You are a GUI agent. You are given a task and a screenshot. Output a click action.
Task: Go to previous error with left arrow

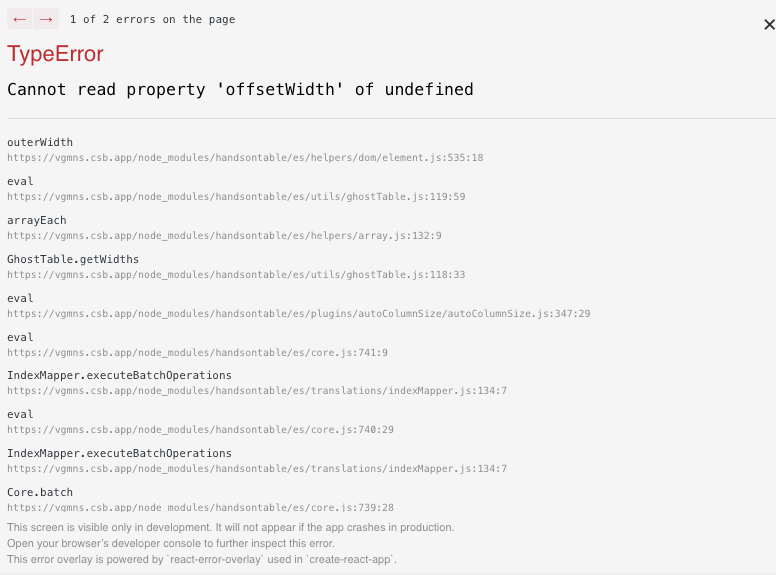coord(20,19)
